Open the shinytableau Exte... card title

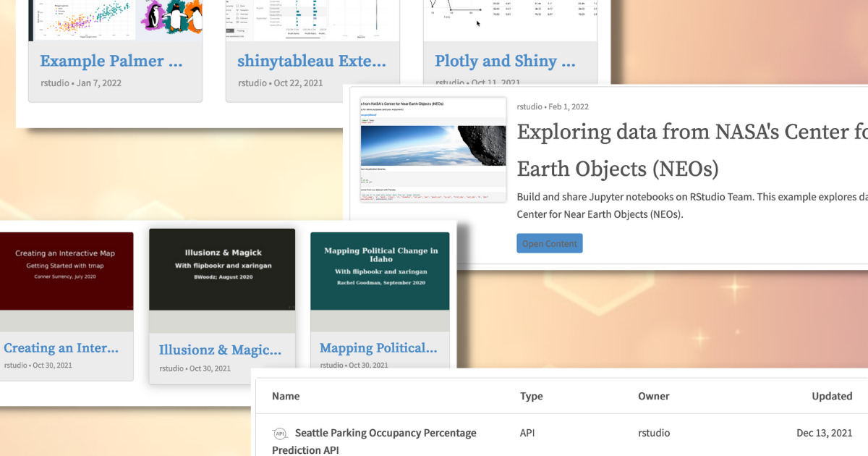point(312,62)
